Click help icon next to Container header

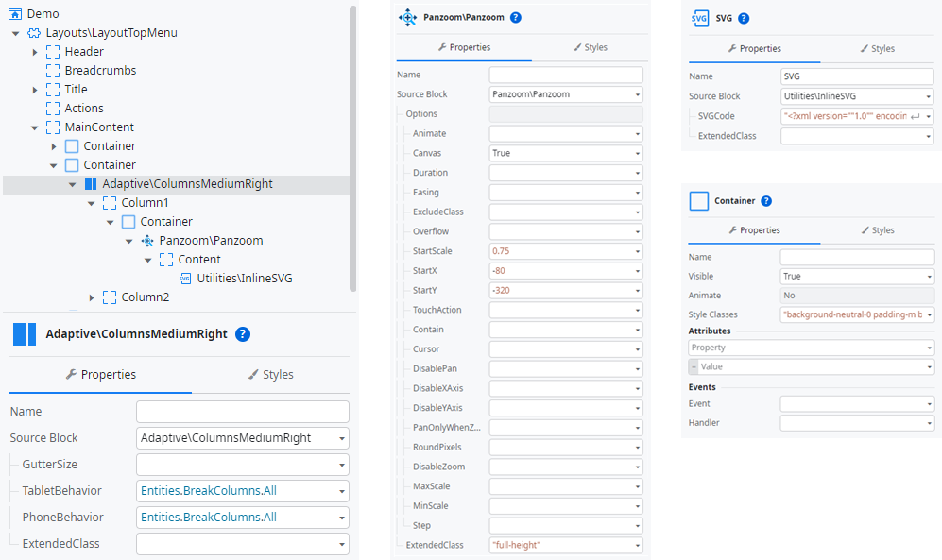point(766,201)
